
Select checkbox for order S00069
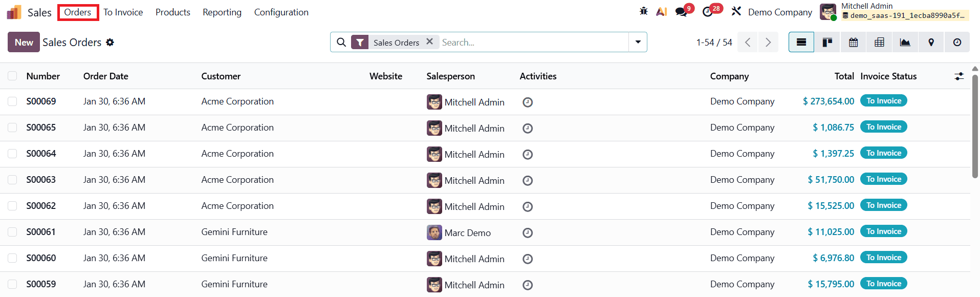12,101
